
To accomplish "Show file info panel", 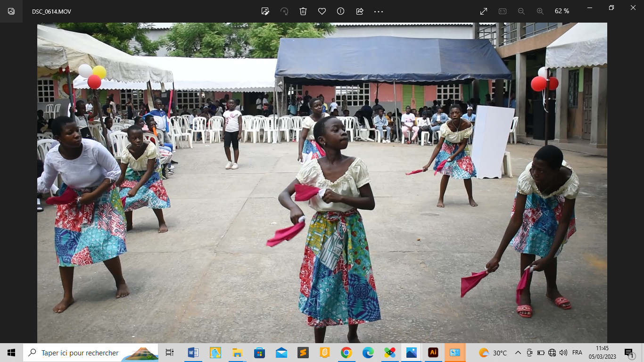I will pos(341,11).
